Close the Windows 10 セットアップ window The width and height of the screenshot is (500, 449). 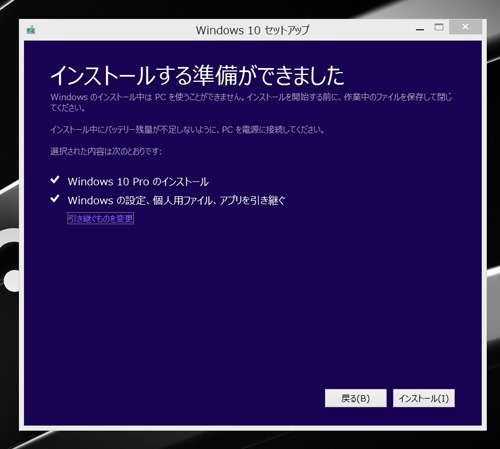[465, 27]
